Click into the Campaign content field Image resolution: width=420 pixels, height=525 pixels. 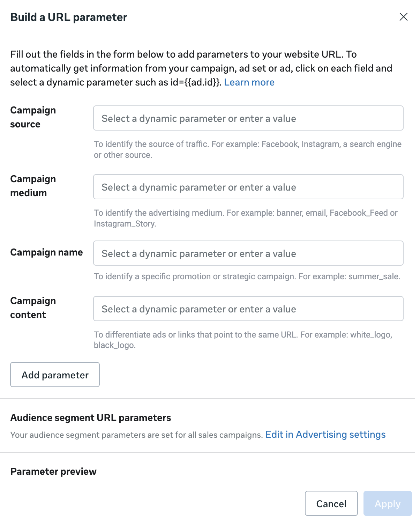248,309
